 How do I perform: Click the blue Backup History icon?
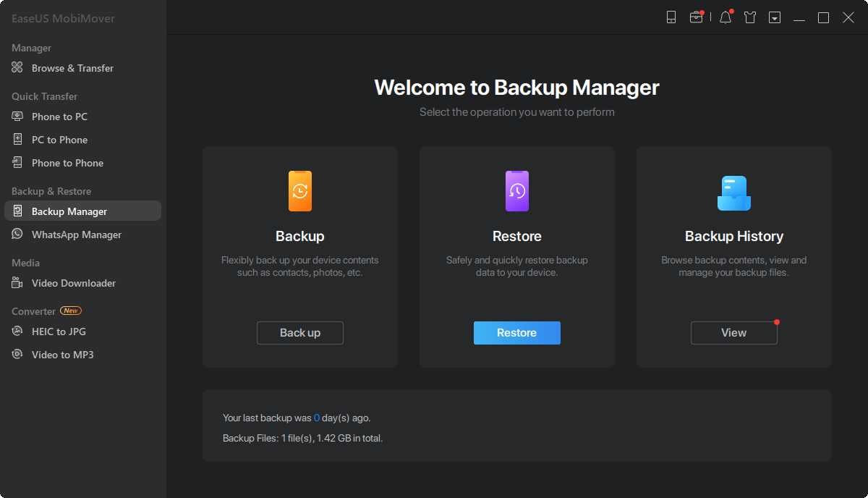[733, 193]
